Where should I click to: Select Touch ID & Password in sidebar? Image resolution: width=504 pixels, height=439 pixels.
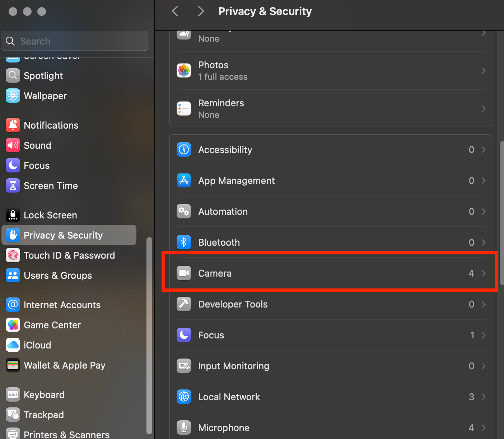pyautogui.click(x=69, y=255)
